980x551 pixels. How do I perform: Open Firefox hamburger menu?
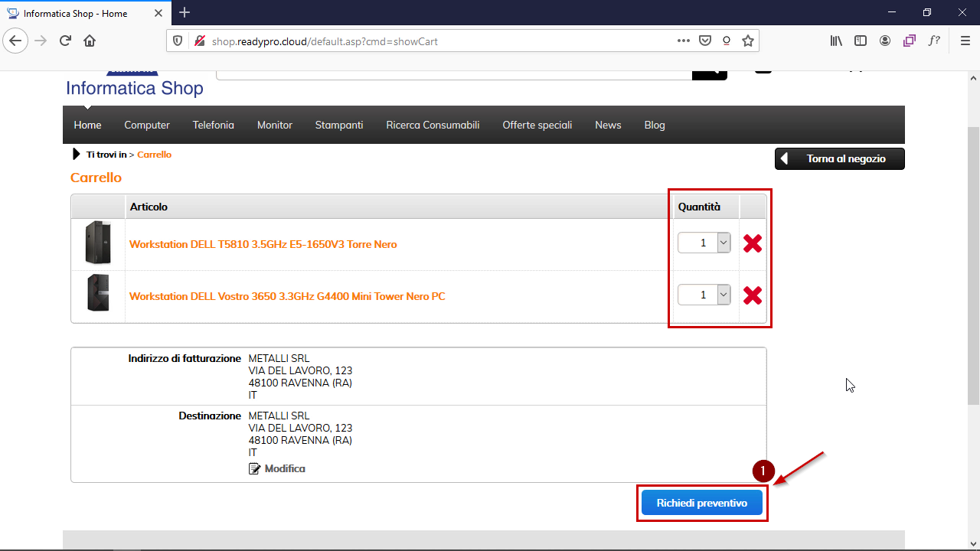[x=965, y=41]
